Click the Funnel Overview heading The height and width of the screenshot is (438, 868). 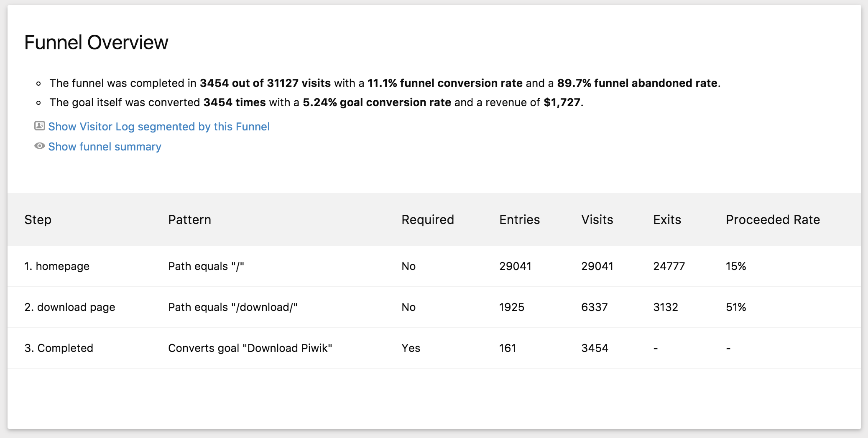point(96,43)
